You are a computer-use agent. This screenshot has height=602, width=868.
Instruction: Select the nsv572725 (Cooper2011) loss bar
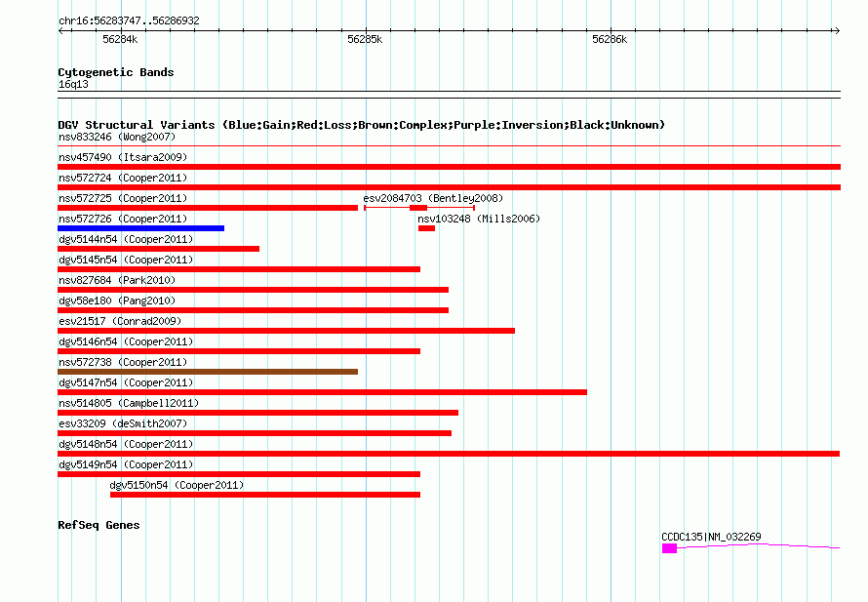click(x=208, y=208)
